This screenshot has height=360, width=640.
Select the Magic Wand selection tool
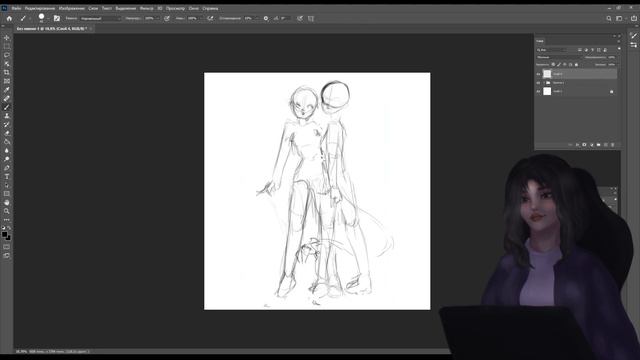coord(7,64)
